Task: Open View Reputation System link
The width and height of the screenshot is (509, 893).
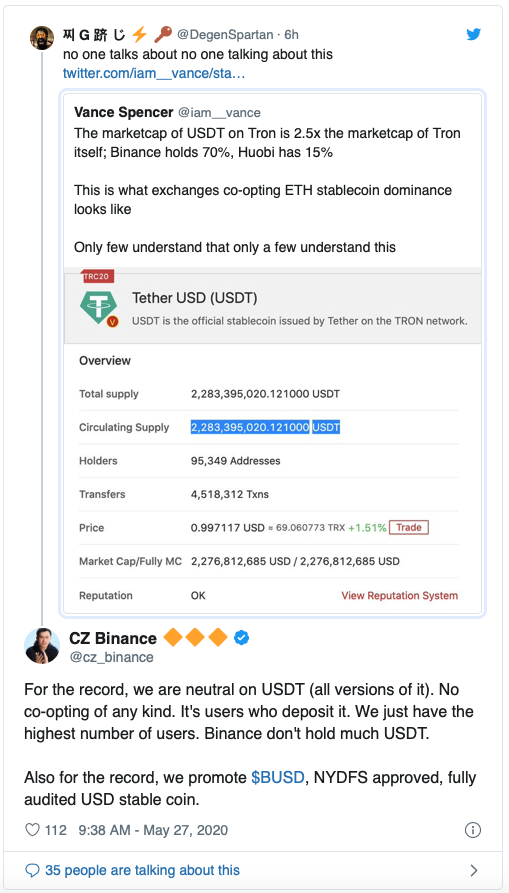Action: click(x=400, y=596)
